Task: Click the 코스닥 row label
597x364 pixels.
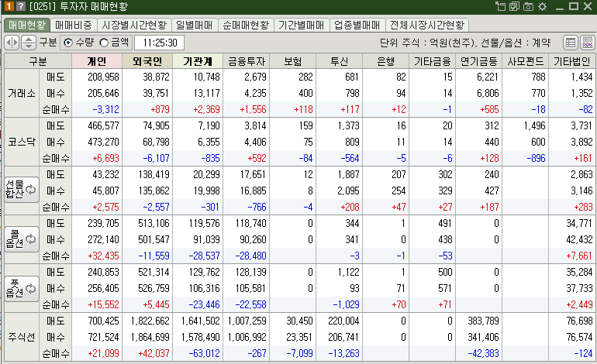Action: click(22, 142)
